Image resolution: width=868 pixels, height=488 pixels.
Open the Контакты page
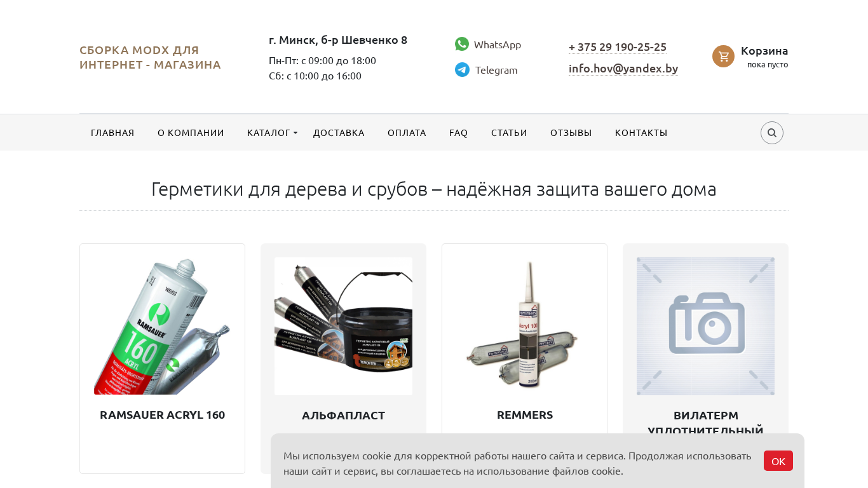pyautogui.click(x=641, y=133)
